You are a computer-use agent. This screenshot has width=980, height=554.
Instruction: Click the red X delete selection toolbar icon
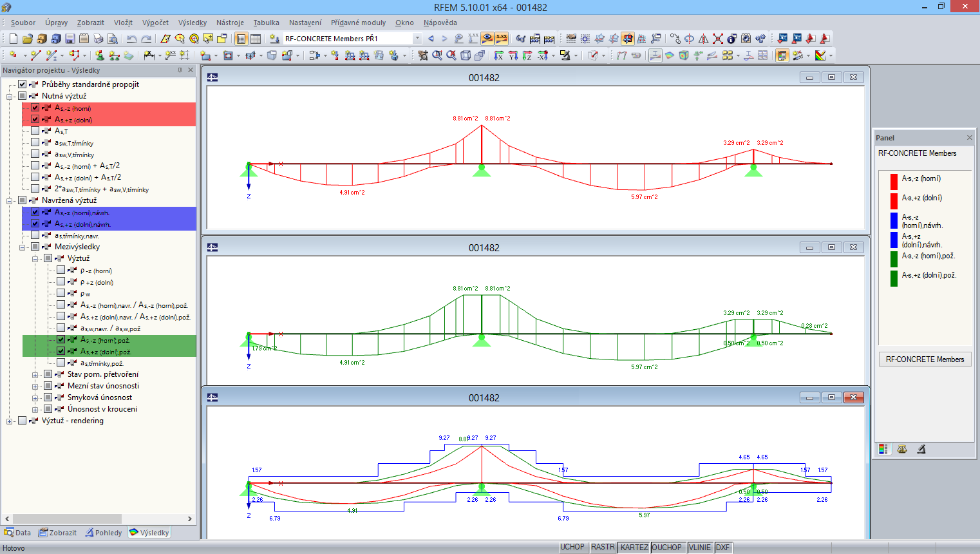[718, 39]
